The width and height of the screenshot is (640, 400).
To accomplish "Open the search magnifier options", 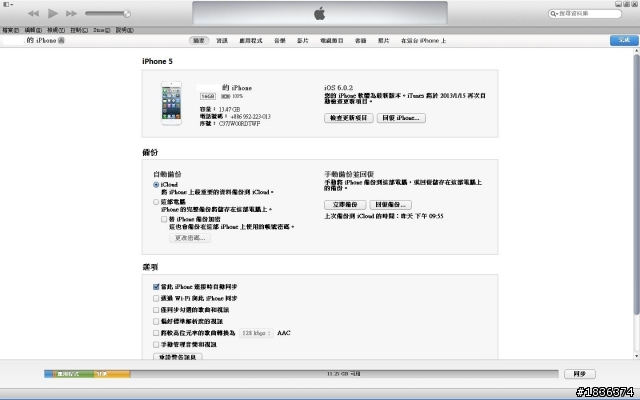I will [554, 13].
